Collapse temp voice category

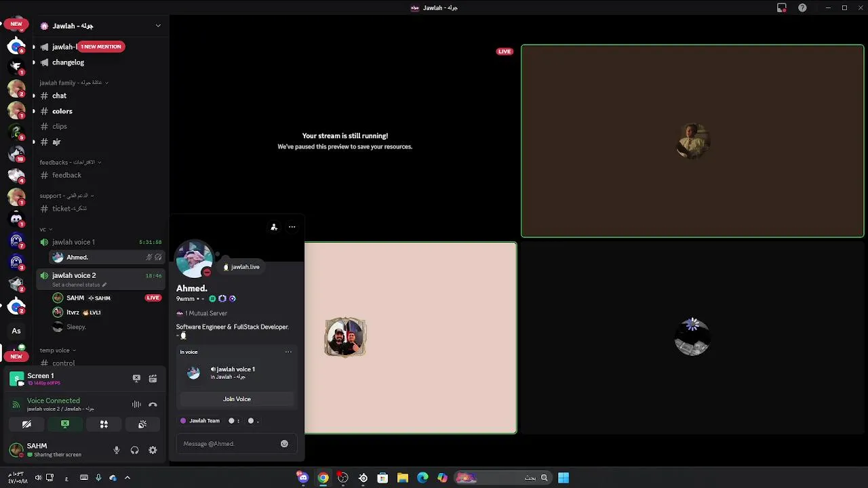(x=57, y=350)
